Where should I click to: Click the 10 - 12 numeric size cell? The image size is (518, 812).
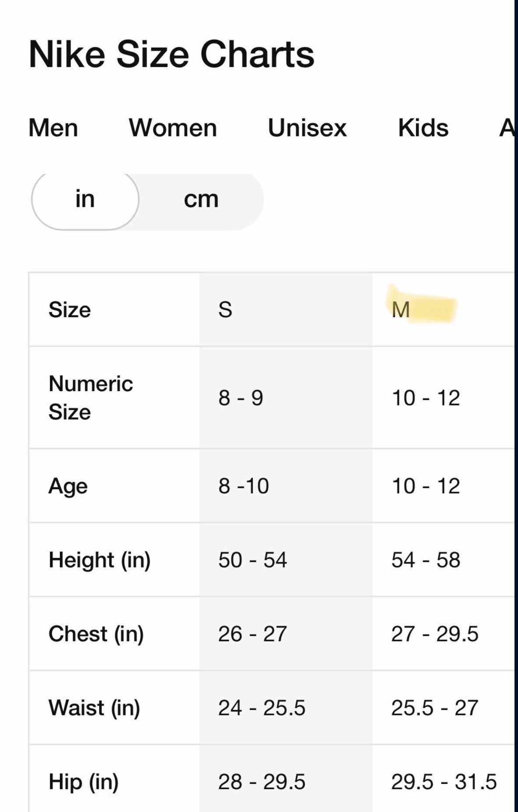[426, 398]
